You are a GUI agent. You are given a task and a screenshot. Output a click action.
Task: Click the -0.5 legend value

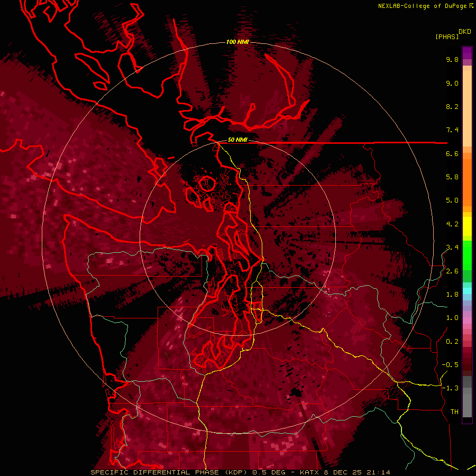click(x=450, y=365)
